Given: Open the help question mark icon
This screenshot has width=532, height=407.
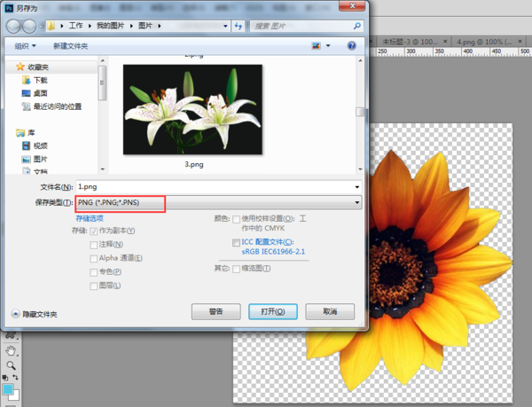Looking at the screenshot, I should coord(352,45).
